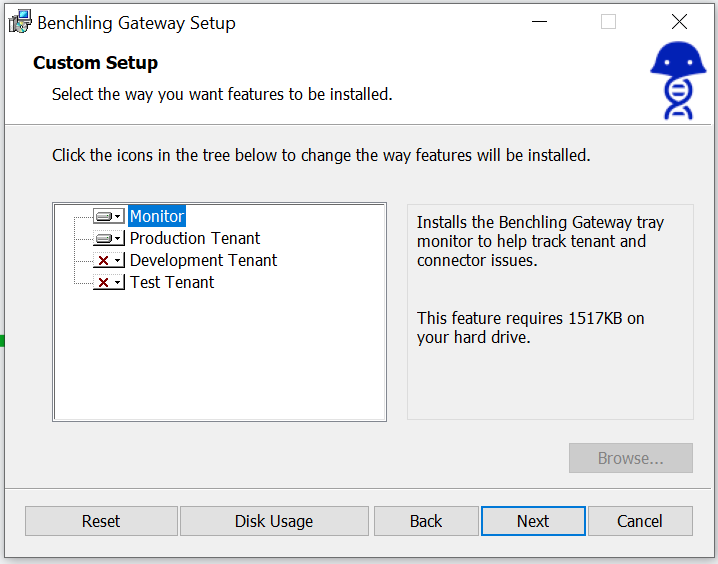This screenshot has width=718, height=564.
Task: Click the 'This feature requires 1517KB' text
Action: (530, 328)
